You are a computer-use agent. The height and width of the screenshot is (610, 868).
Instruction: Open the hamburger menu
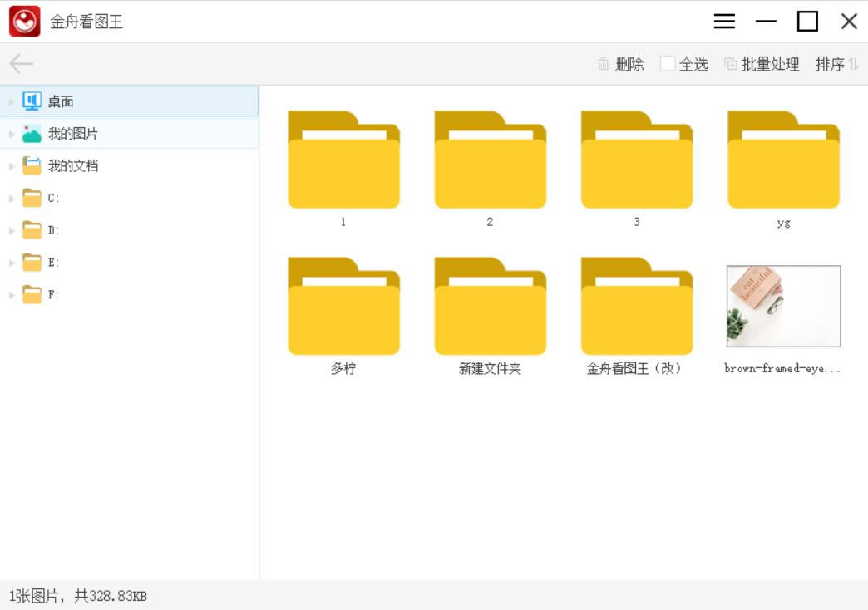tap(724, 21)
